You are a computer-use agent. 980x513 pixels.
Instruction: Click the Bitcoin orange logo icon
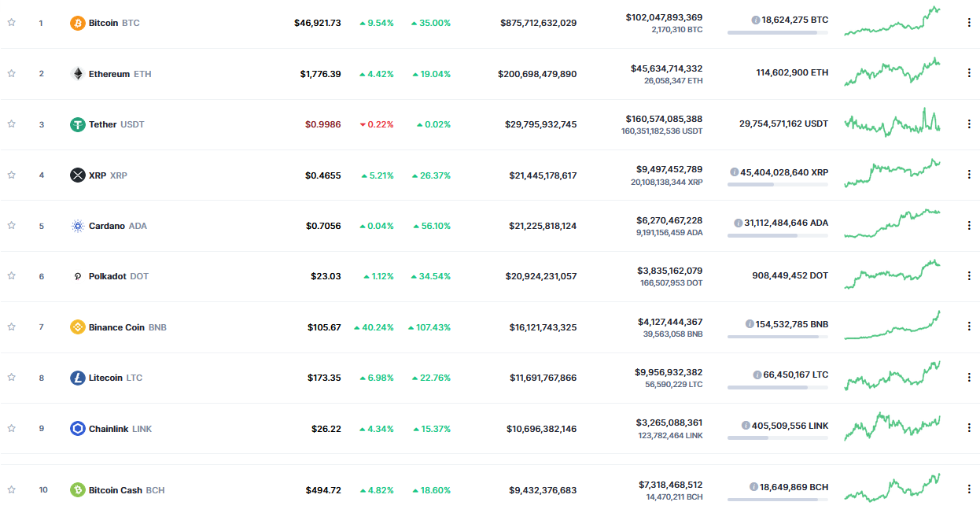click(77, 23)
